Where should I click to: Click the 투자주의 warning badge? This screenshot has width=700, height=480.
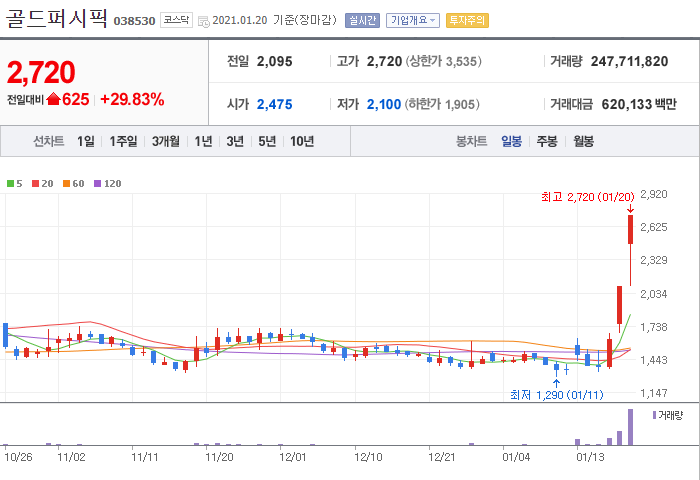[467, 21]
